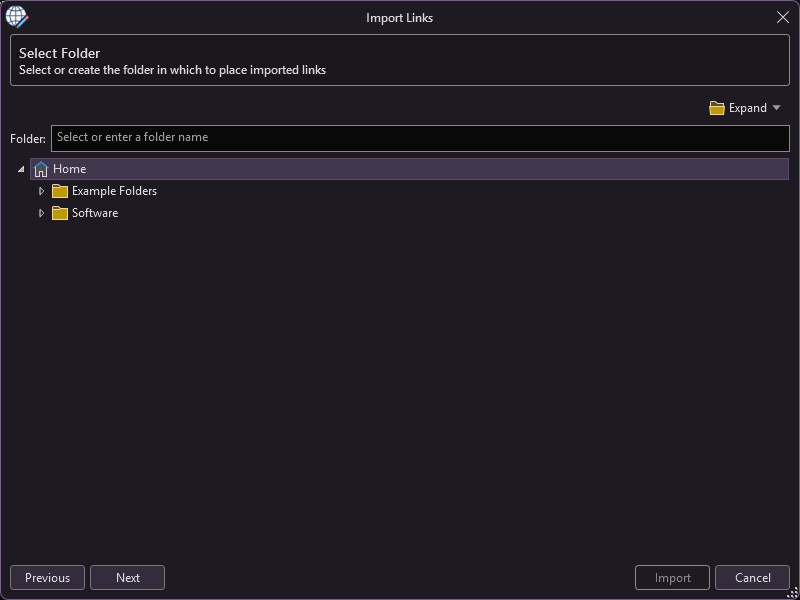Viewport: 800px width, 600px height.
Task: Click the Example Folders folder icon
Action: coord(60,191)
